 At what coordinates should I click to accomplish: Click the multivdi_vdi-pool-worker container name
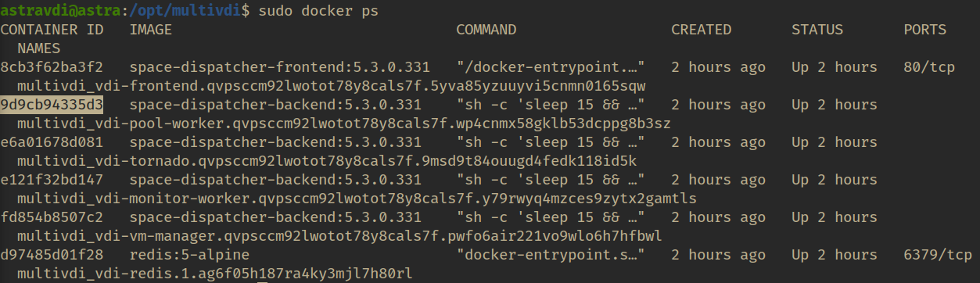344,124
